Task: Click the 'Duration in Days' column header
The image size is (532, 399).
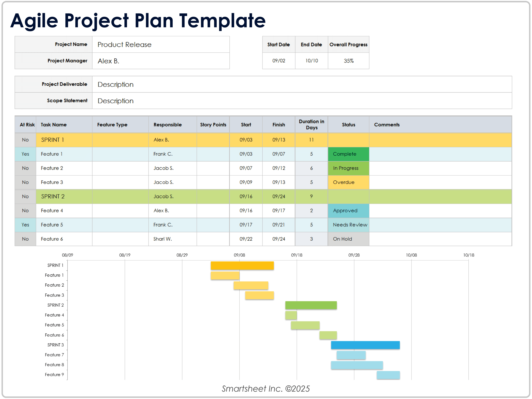Action: [311, 125]
